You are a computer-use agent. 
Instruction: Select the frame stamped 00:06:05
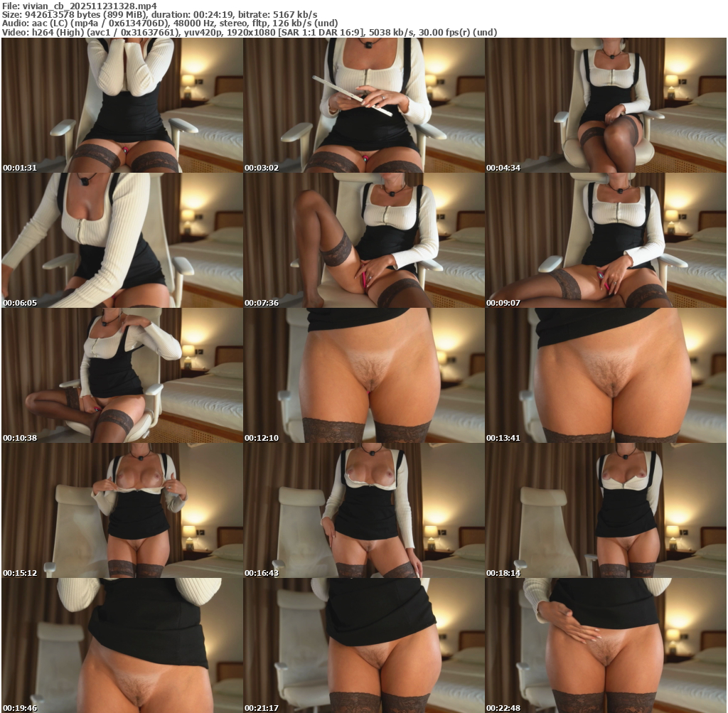[122, 240]
